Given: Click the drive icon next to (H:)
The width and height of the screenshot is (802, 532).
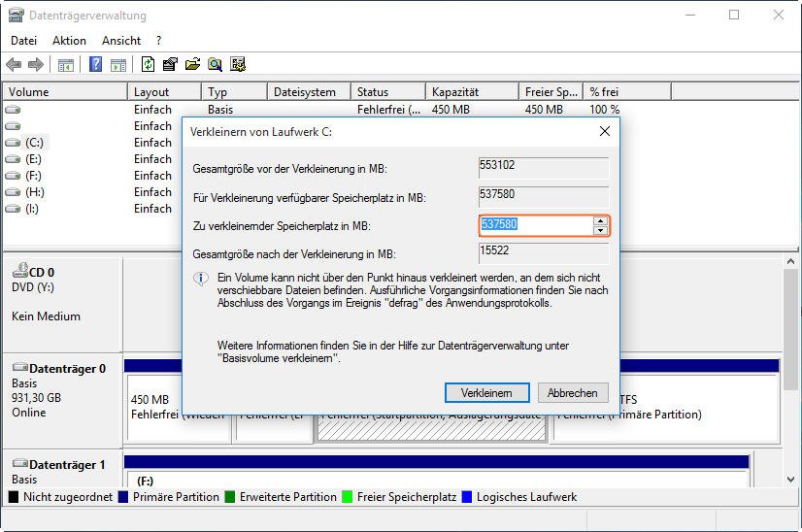Looking at the screenshot, I should click(13, 192).
